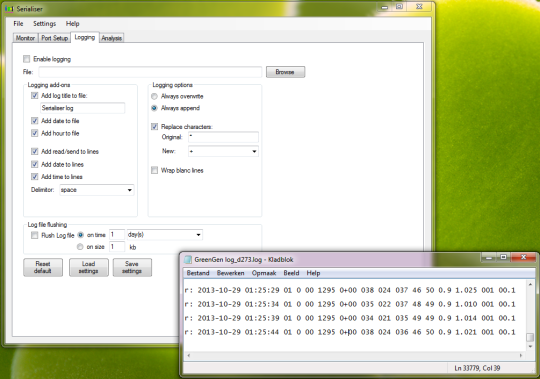540x379 pixels.
Task: Switch to the Monitor tab
Action: pos(25,38)
